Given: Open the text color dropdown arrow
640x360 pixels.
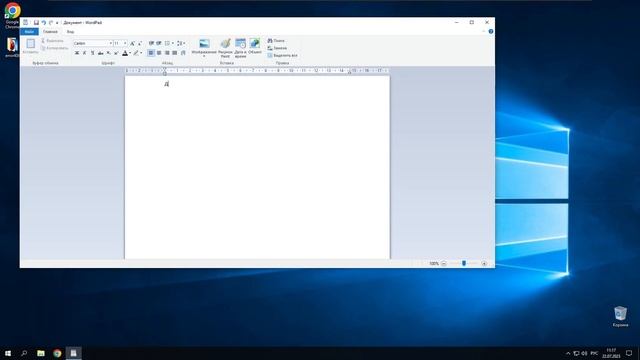Looking at the screenshot, I should pyautogui.click(x=130, y=53).
